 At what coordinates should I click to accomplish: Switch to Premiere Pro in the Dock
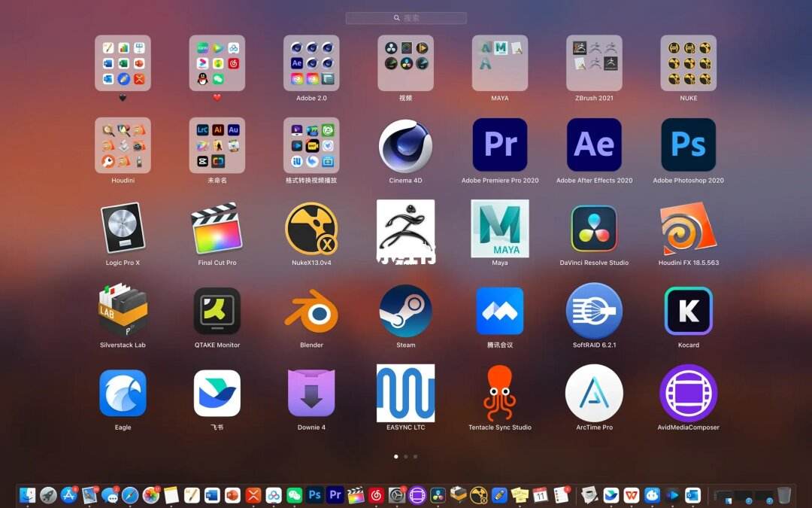click(335, 495)
